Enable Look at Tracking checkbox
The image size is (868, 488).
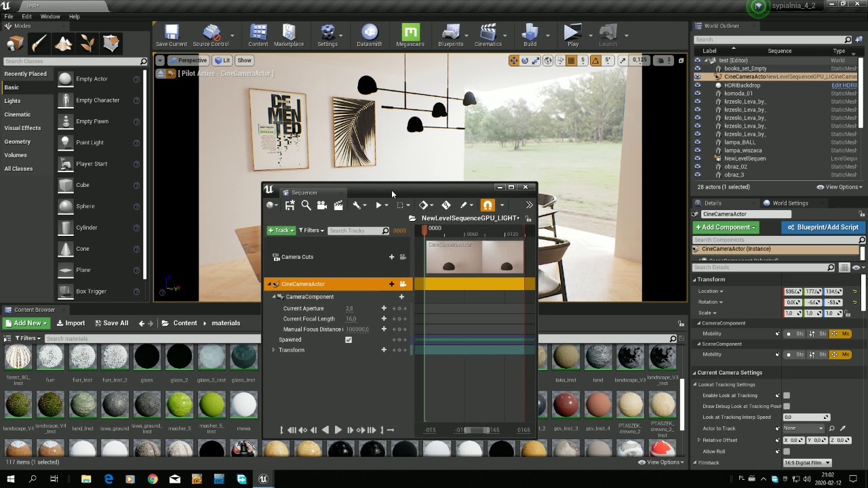787,395
